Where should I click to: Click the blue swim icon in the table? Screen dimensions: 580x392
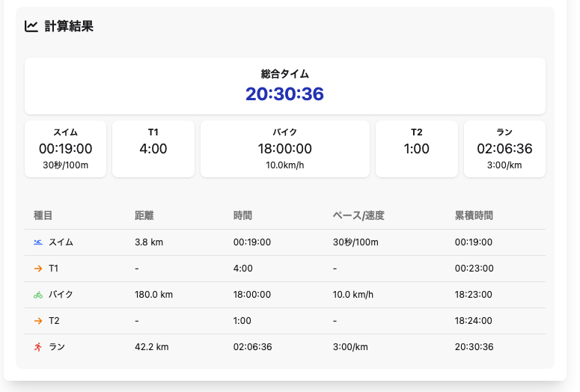38,242
